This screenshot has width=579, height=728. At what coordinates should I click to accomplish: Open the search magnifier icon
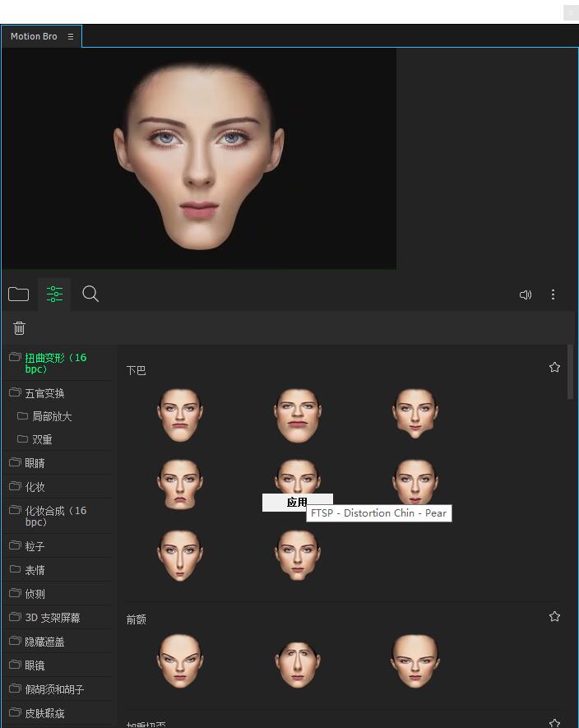pyautogui.click(x=90, y=294)
